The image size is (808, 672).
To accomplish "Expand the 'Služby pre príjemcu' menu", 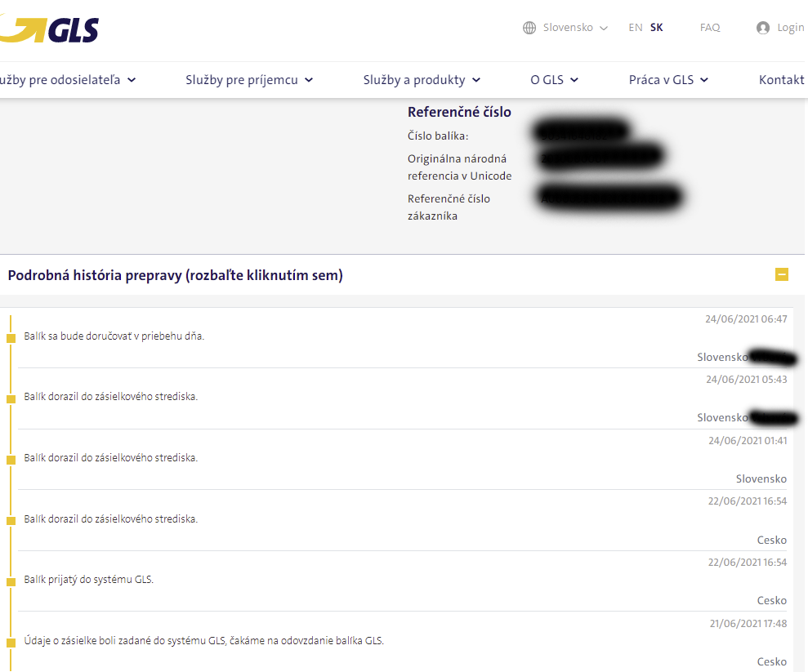I will coord(249,80).
